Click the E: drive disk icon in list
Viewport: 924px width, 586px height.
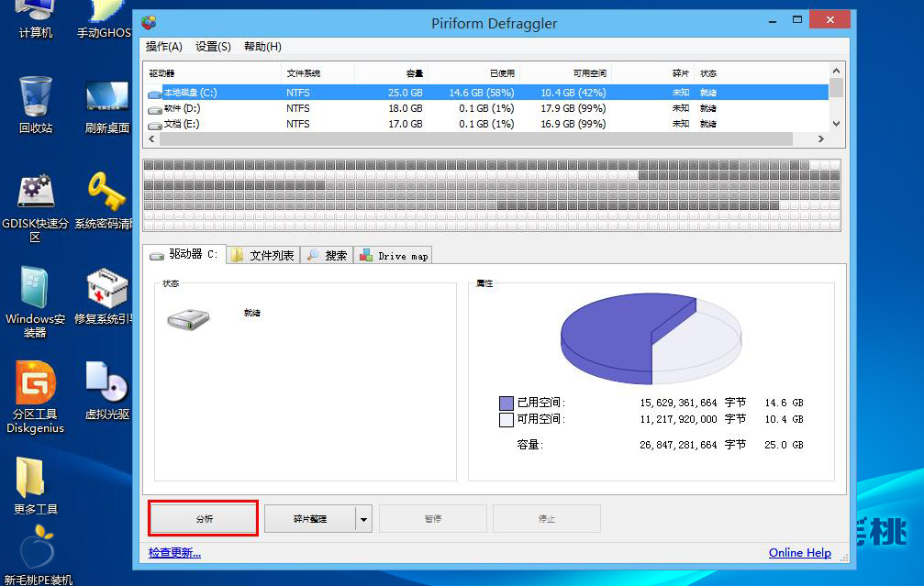(154, 125)
